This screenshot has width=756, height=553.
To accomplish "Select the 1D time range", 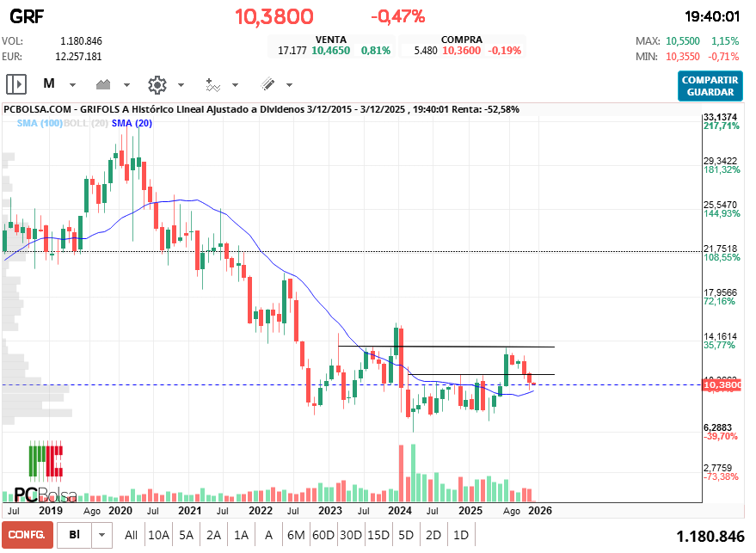I will pos(461,535).
